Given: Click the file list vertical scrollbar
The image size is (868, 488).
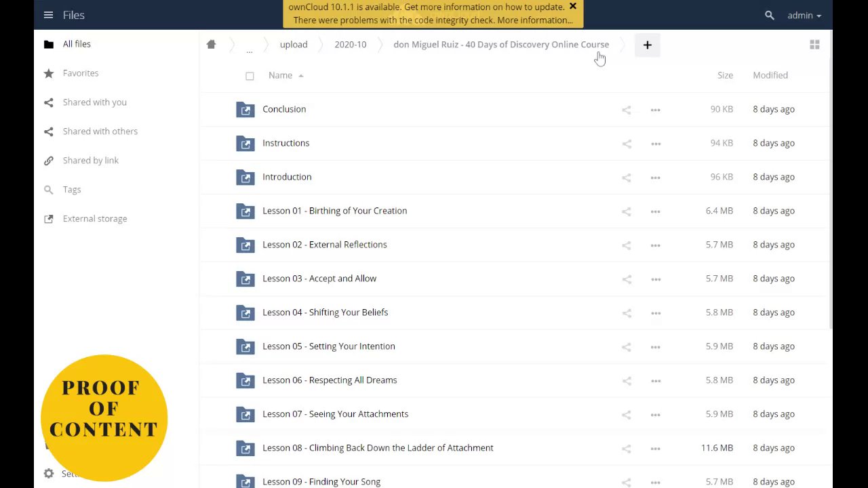Looking at the screenshot, I should click(830, 180).
